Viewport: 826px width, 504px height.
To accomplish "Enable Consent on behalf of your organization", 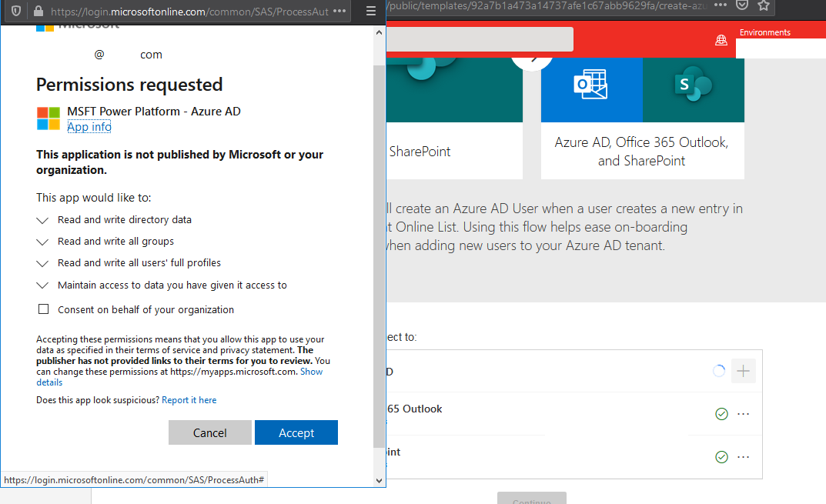I will click(x=44, y=309).
